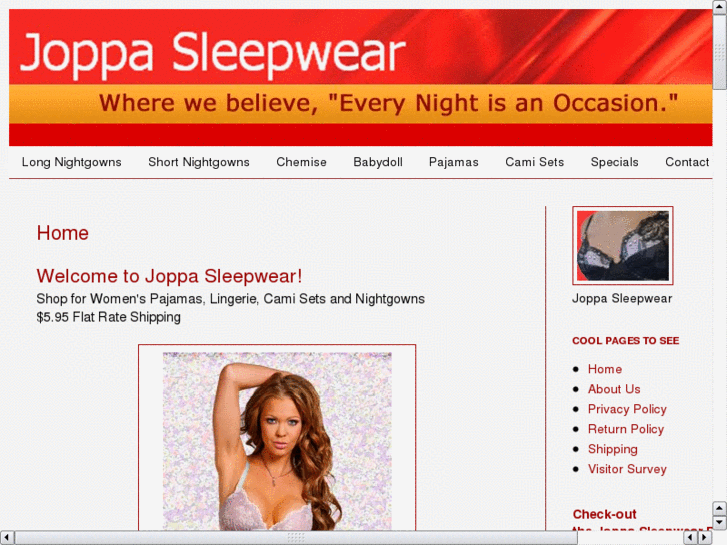
Task: Click the second left arrow near bottom-right
Action: (x=691, y=538)
